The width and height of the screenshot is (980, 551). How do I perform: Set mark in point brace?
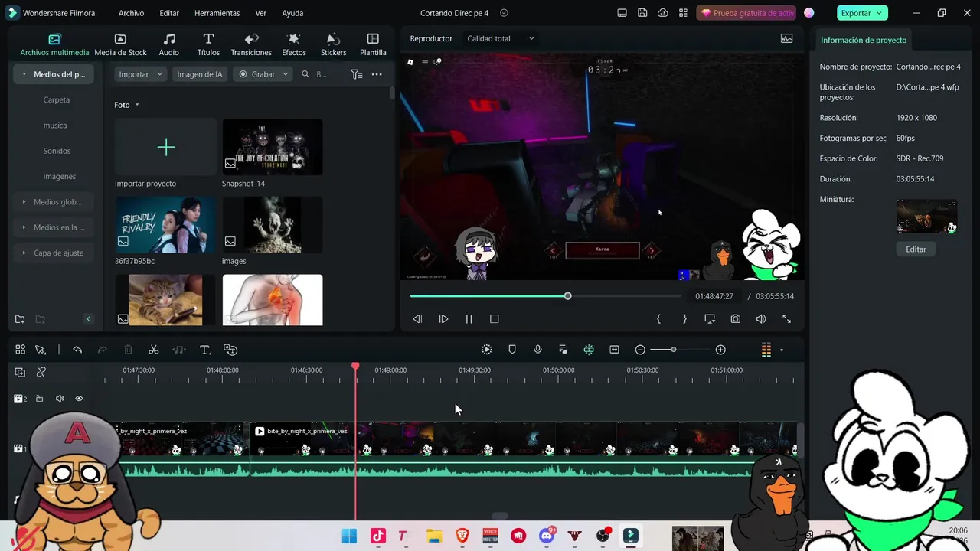[658, 319]
